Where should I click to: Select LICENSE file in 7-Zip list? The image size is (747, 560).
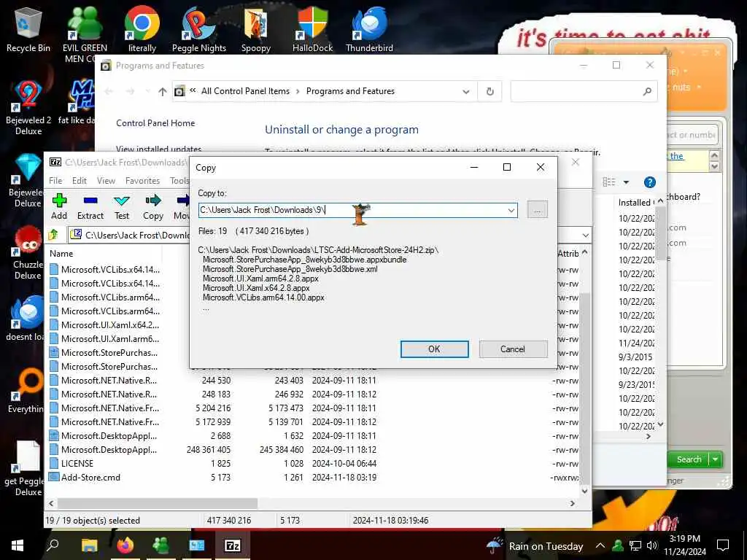[77, 463]
